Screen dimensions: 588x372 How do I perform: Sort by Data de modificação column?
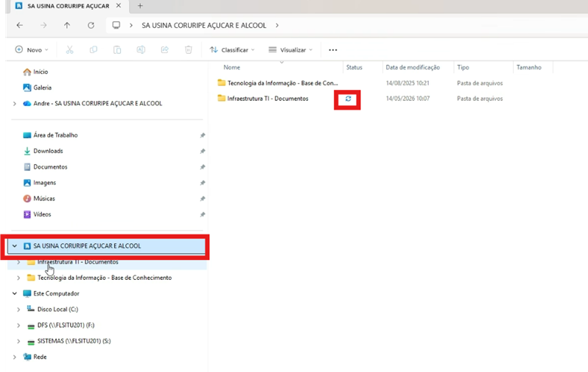point(413,68)
